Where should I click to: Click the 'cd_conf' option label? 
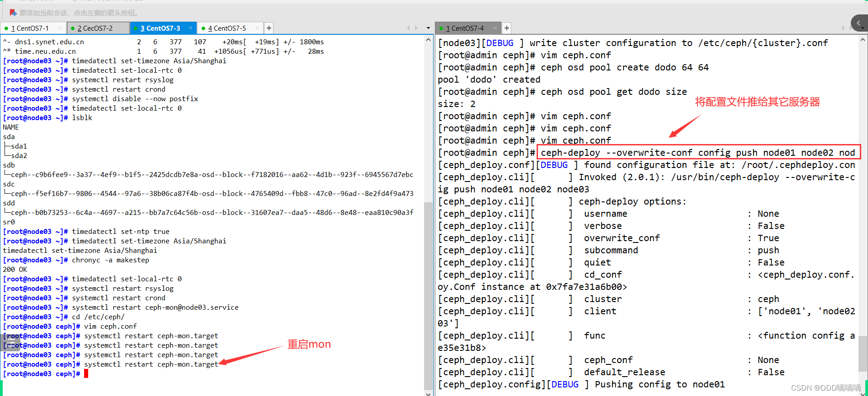603,275
